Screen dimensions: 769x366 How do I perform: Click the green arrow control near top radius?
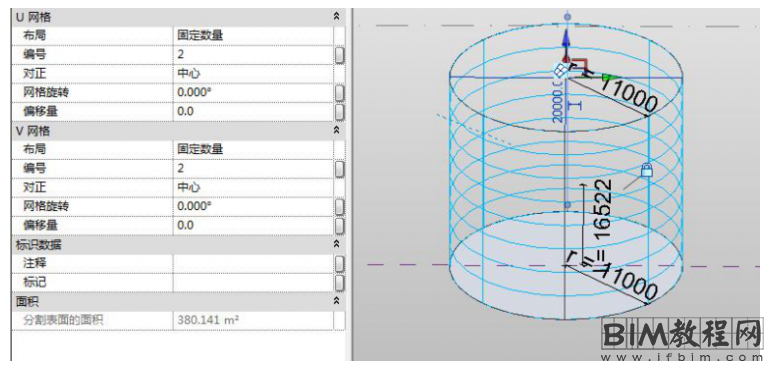608,77
